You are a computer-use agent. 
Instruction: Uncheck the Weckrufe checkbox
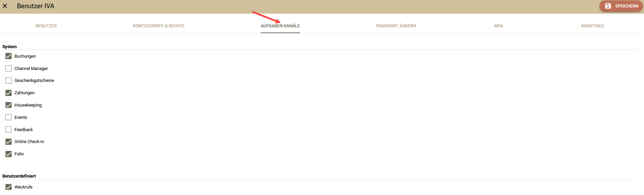point(9,187)
